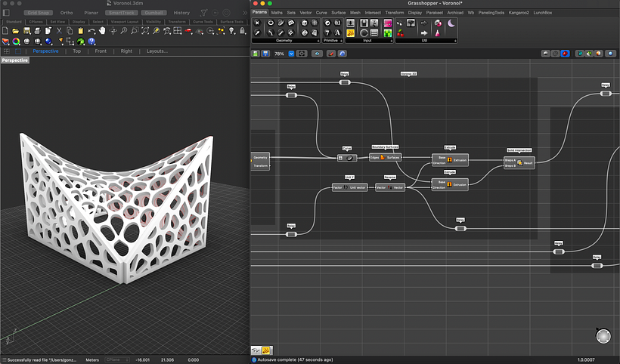Switch to the Top viewport
The width and height of the screenshot is (620, 364).
coord(76,51)
